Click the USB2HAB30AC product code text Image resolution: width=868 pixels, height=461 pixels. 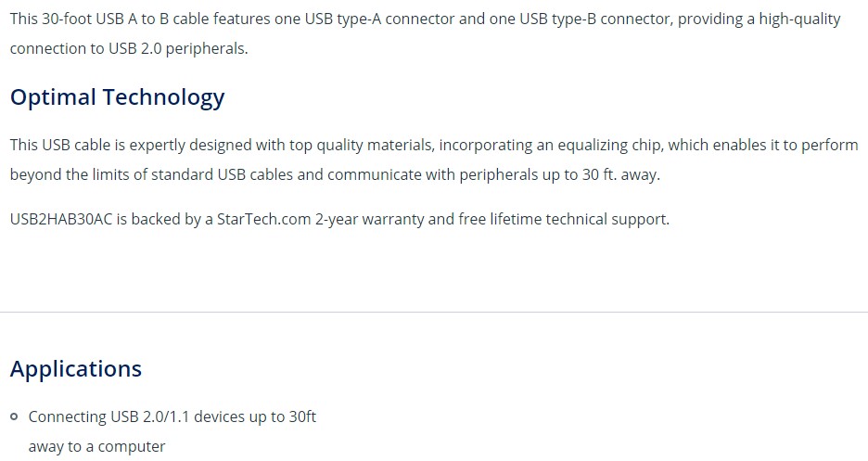coord(61,219)
